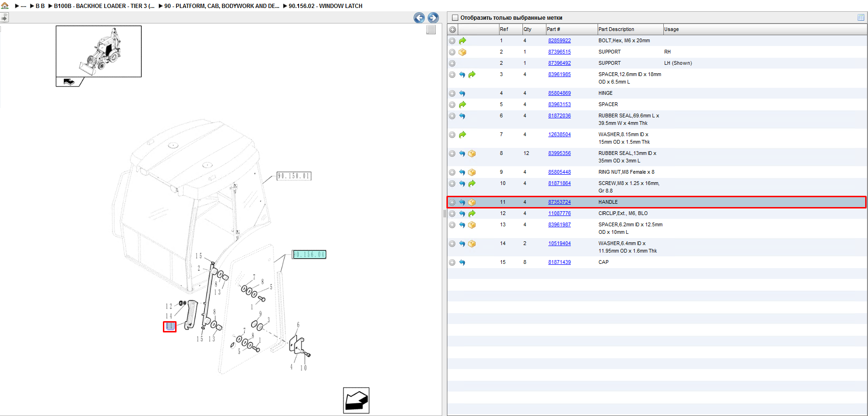Viewport: 868px width, 416px height.
Task: Click the home icon in breadcrumb
Action: [5, 6]
